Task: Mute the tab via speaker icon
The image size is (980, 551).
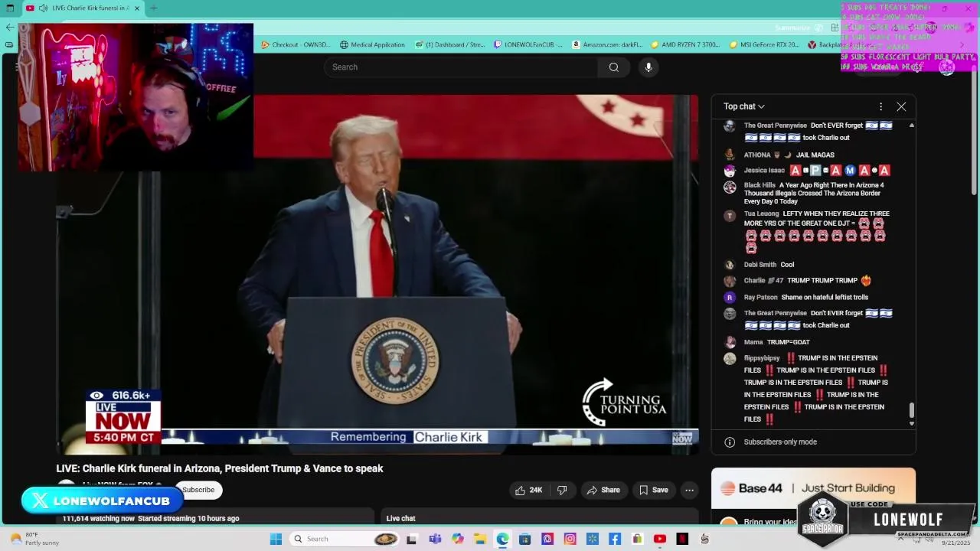Action: click(43, 8)
